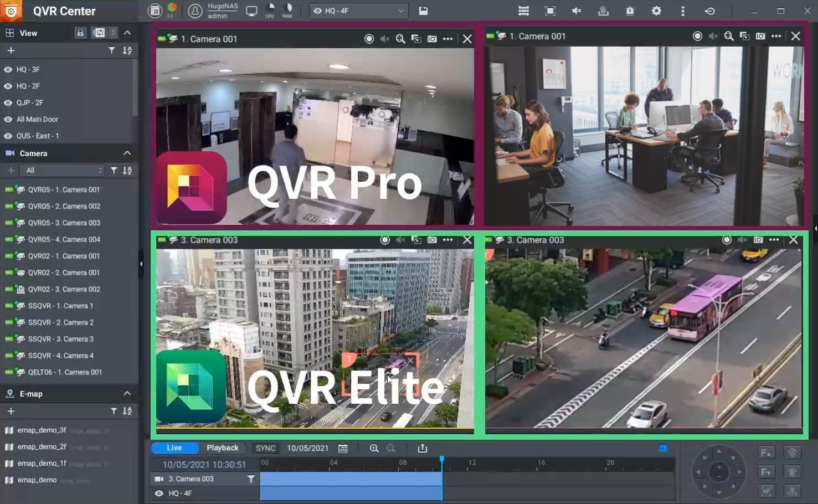Zoom in the timeline with magnifier plus
Viewport: 818px width, 504px height.
(374, 448)
